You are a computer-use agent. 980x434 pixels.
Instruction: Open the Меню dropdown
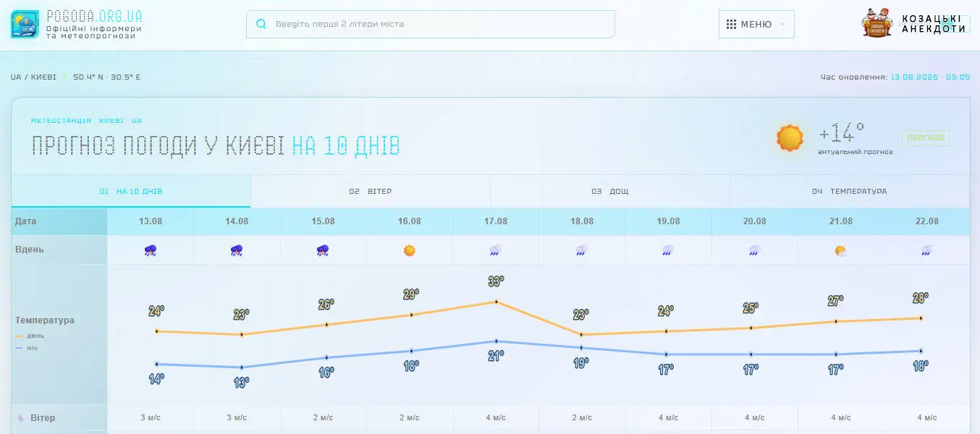click(x=756, y=24)
